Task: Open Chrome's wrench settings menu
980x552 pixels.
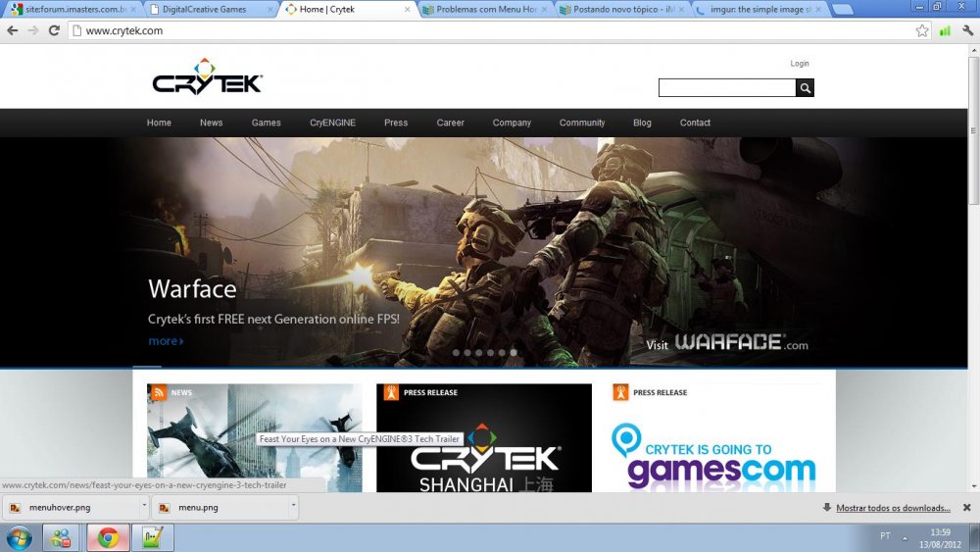Action: pos(966,30)
